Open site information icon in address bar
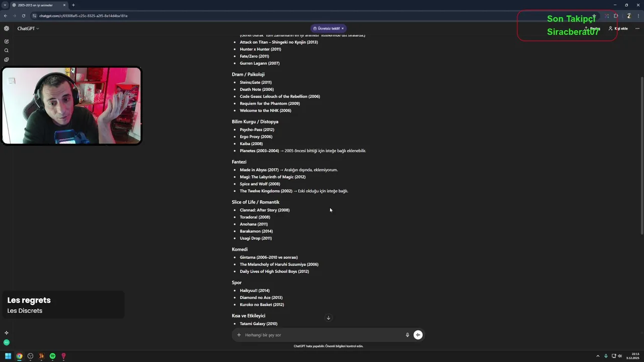644x362 pixels. coord(34,16)
